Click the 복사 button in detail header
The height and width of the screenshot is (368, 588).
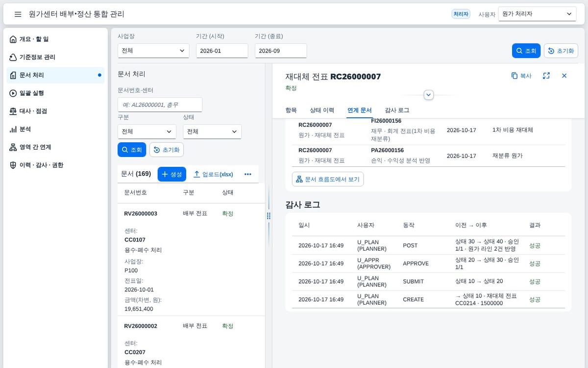tap(521, 76)
